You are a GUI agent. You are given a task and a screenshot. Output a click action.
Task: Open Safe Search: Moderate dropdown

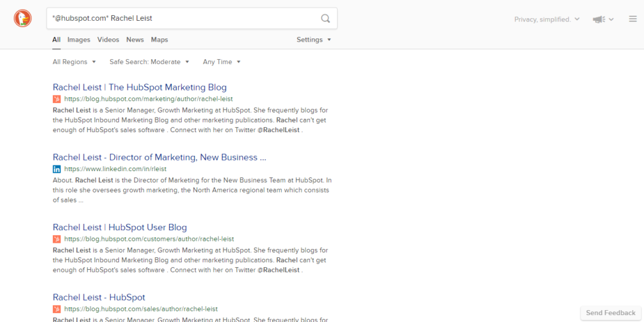click(149, 62)
